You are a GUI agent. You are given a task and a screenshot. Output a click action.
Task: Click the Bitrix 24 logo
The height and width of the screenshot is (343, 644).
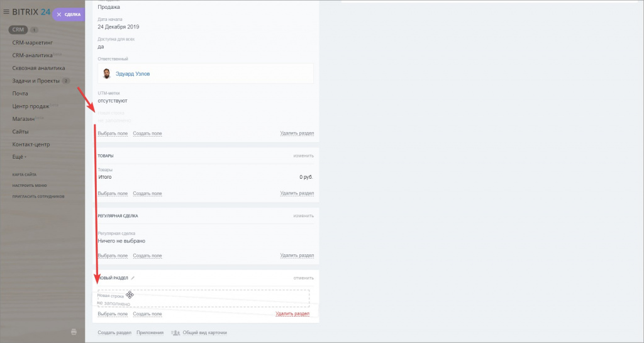[31, 12]
